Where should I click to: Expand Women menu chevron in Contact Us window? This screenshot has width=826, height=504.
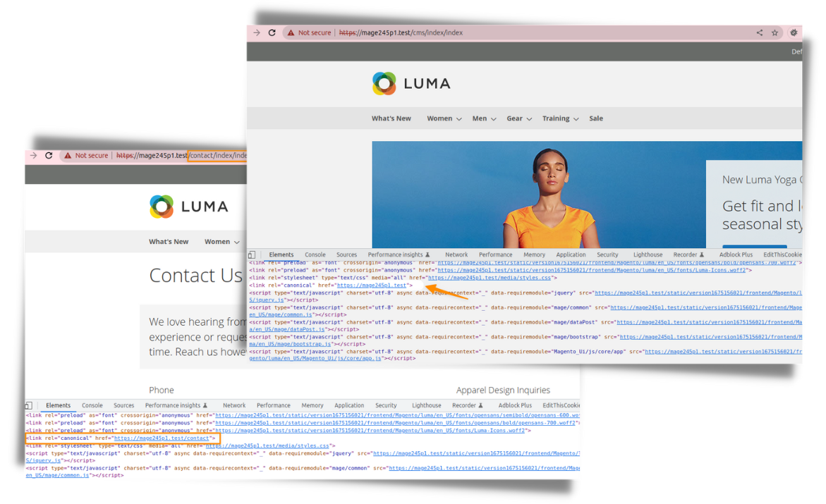[x=236, y=242]
